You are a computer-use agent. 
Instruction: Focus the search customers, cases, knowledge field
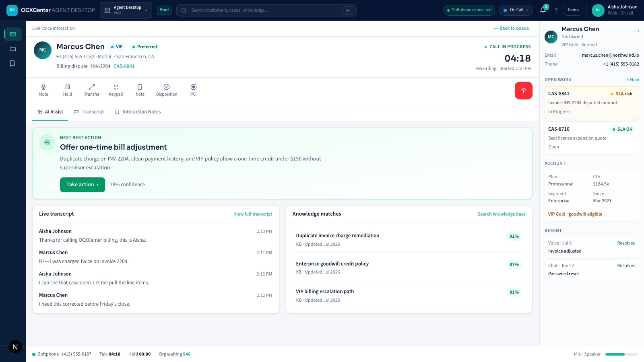266,10
